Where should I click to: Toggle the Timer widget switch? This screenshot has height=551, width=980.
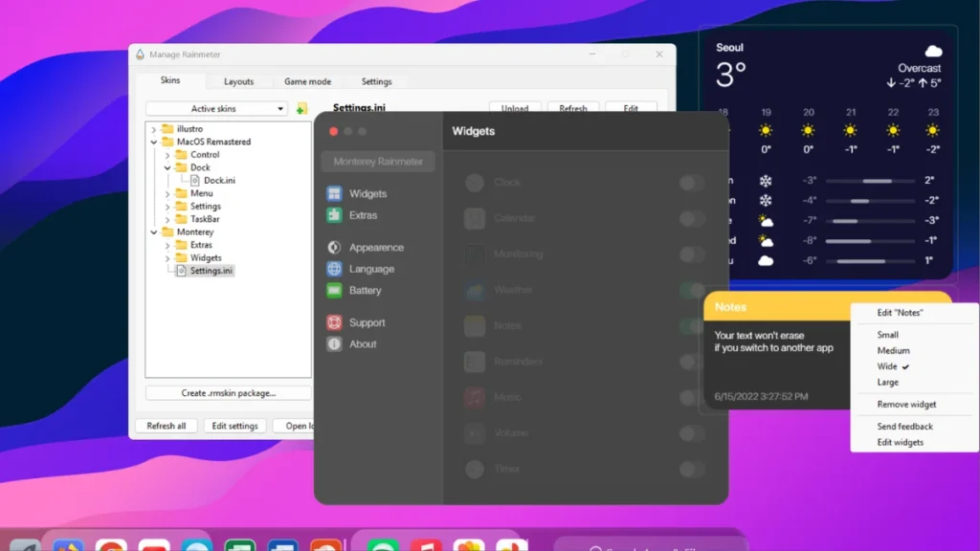(x=692, y=469)
